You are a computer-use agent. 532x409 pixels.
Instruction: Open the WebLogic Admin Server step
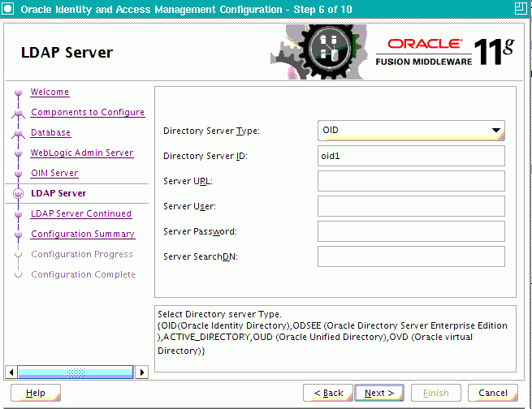coord(82,153)
